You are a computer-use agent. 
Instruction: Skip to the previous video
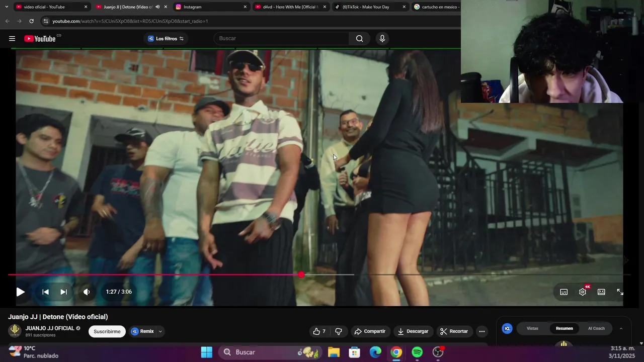[x=45, y=292]
